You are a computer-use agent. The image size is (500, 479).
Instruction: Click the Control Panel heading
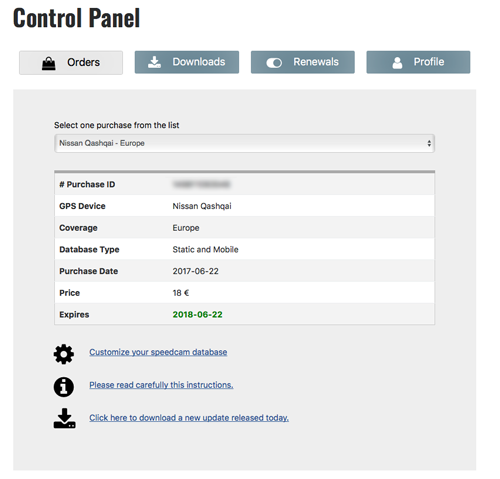click(76, 18)
